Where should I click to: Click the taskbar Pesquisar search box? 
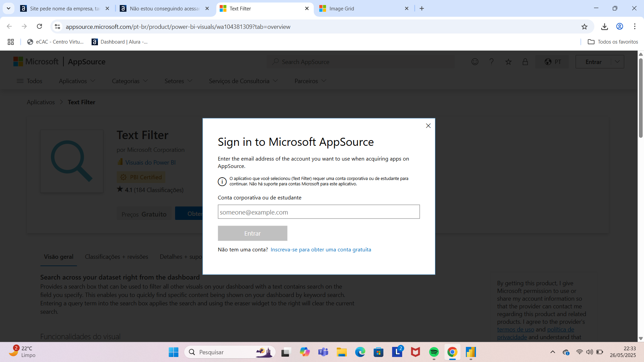230,352
